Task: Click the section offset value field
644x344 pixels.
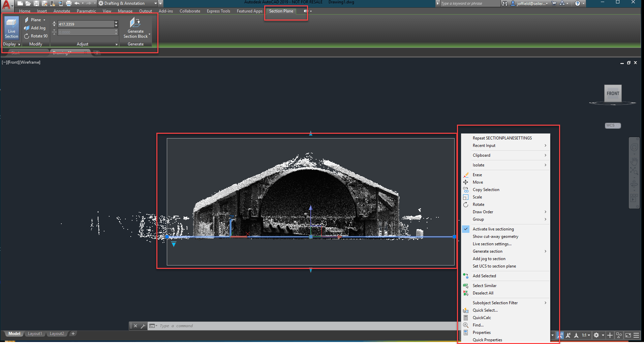Action: pos(86,24)
